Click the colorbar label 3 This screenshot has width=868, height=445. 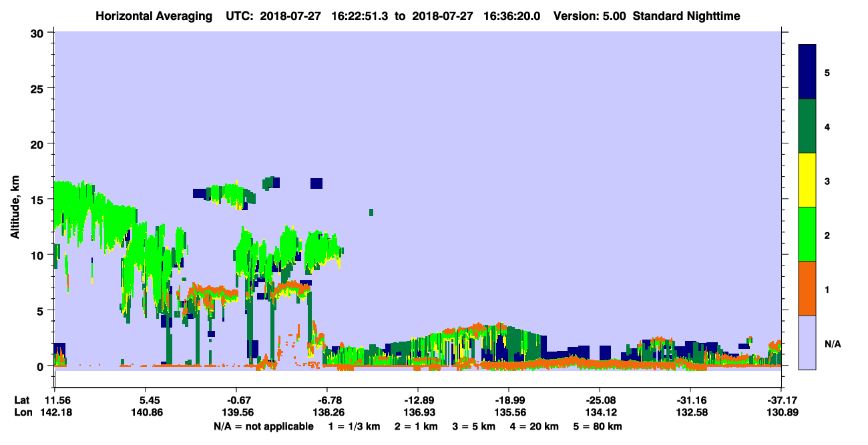[827, 181]
